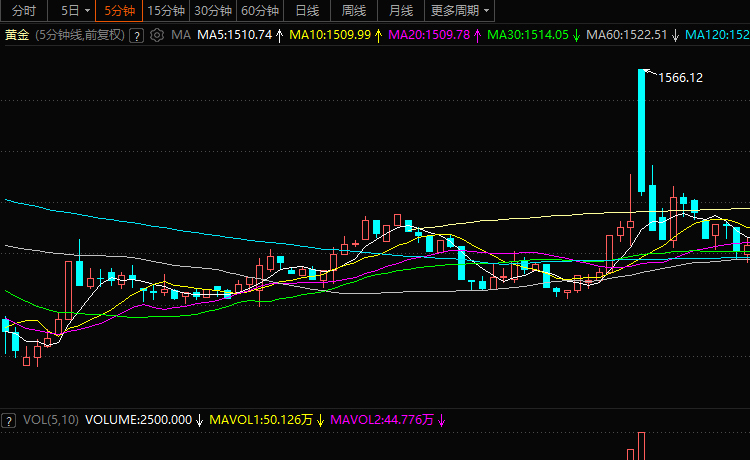Viewport: 750px width, 460px height.
Task: Click the VOL help question mark icon
Action: click(x=9, y=420)
